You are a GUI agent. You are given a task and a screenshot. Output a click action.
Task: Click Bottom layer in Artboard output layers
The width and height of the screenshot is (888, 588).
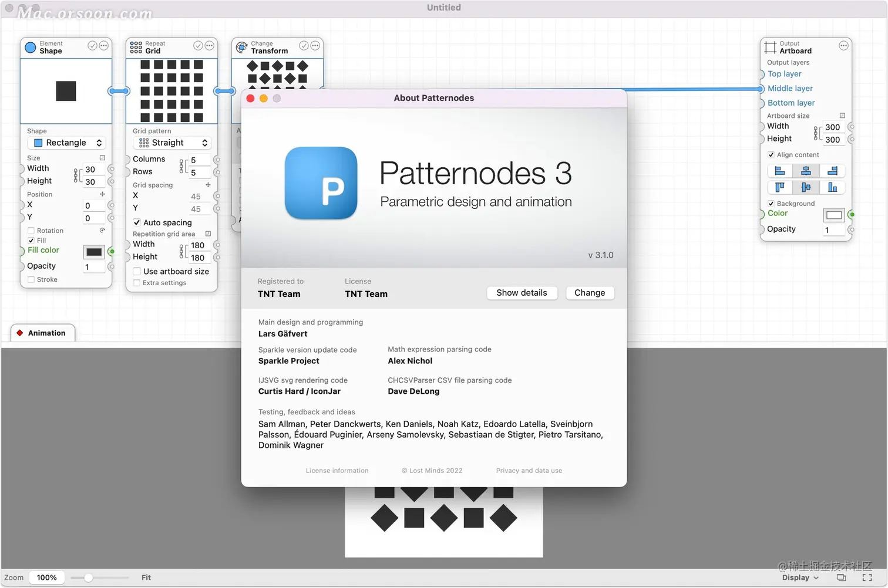click(x=791, y=103)
